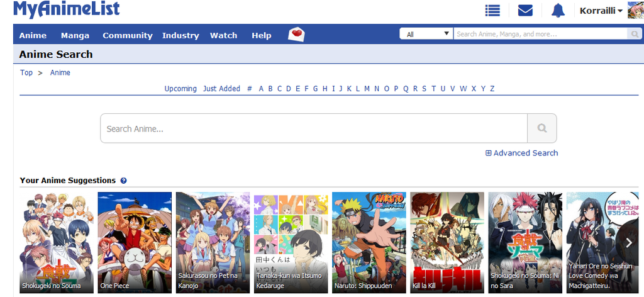Expand Advanced Search options

point(521,153)
